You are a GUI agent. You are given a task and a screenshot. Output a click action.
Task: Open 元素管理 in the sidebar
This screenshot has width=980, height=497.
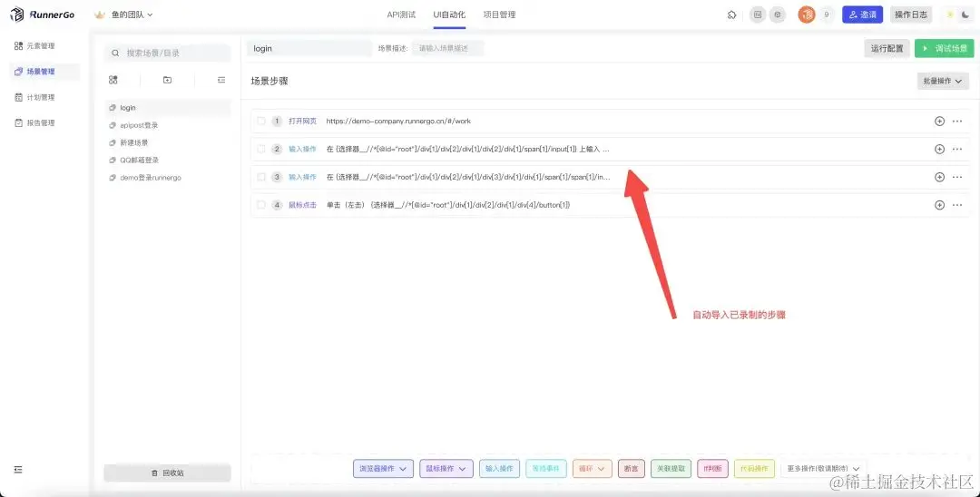coord(44,46)
